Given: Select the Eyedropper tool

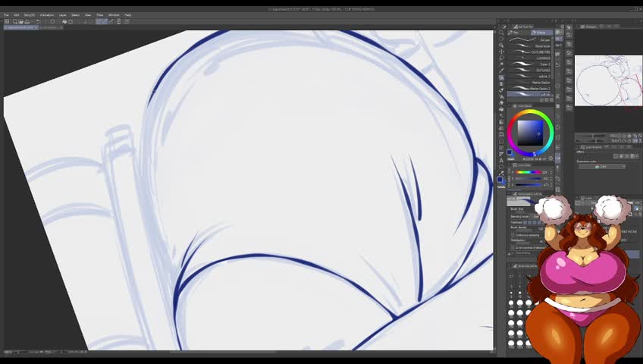Looking at the screenshot, I should [501, 71].
